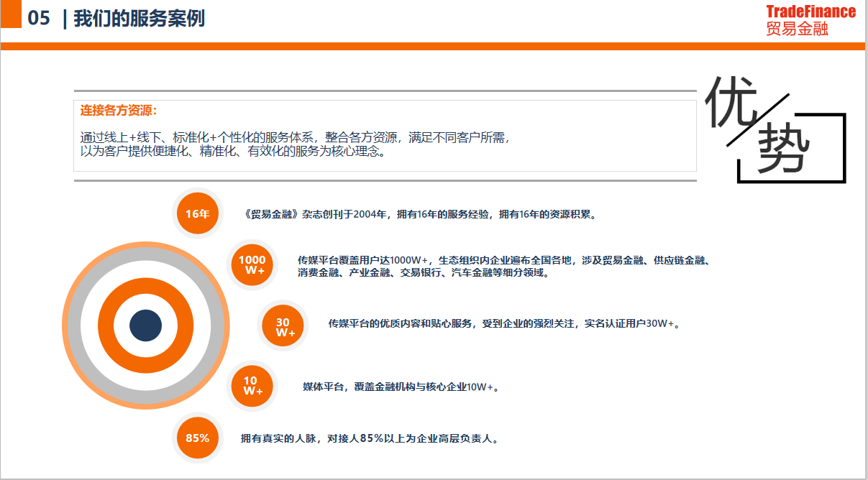This screenshot has width=868, height=480.
Task: Click the 30W+ orange circle badge
Action: tap(283, 327)
